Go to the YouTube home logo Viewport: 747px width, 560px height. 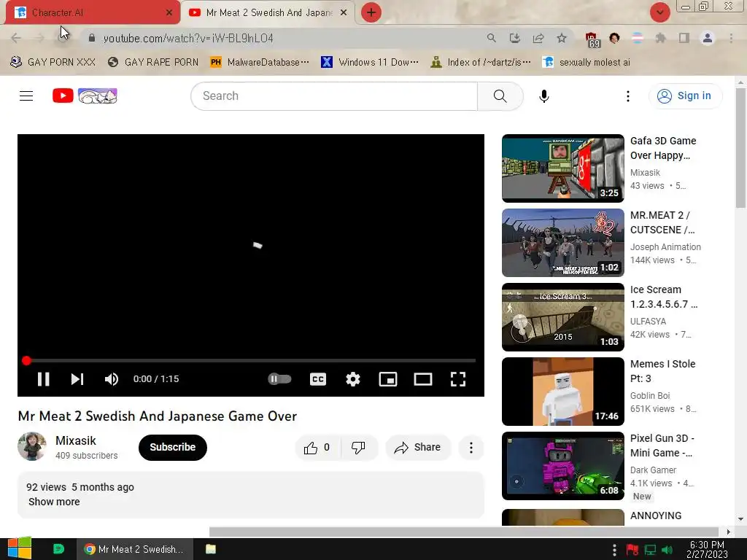85,96
